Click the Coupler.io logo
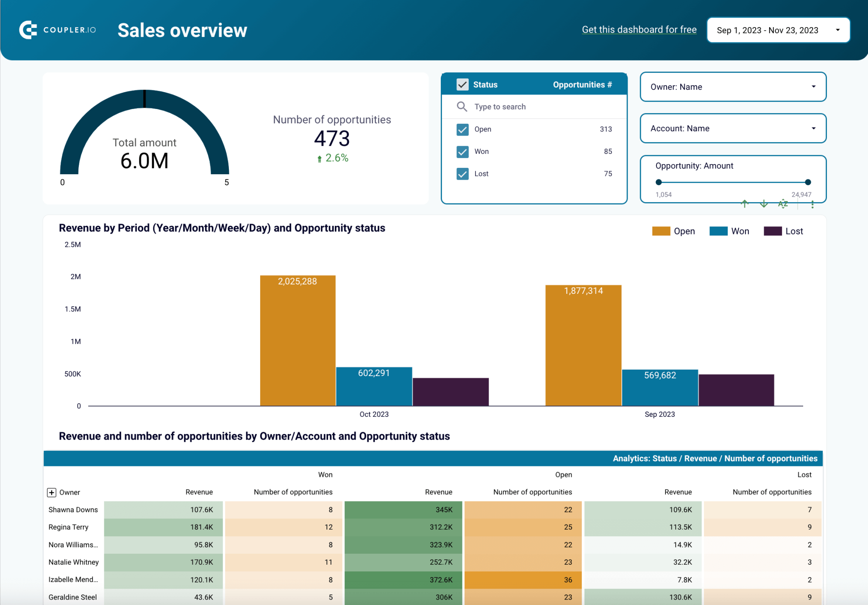 tap(58, 30)
